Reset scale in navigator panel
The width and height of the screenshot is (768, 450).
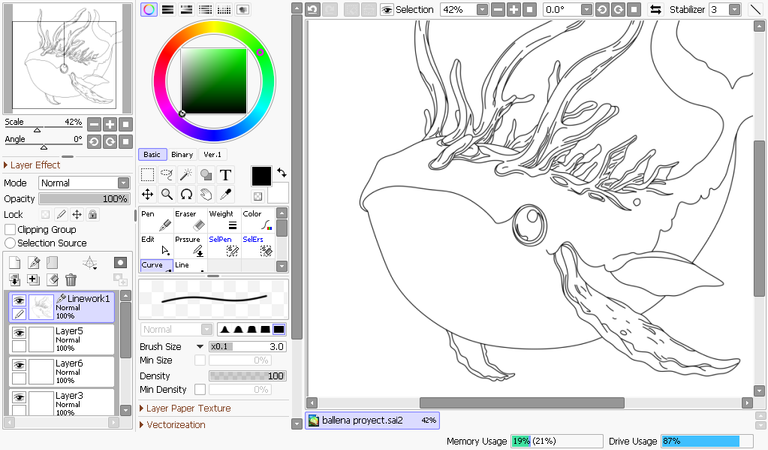tap(126, 124)
